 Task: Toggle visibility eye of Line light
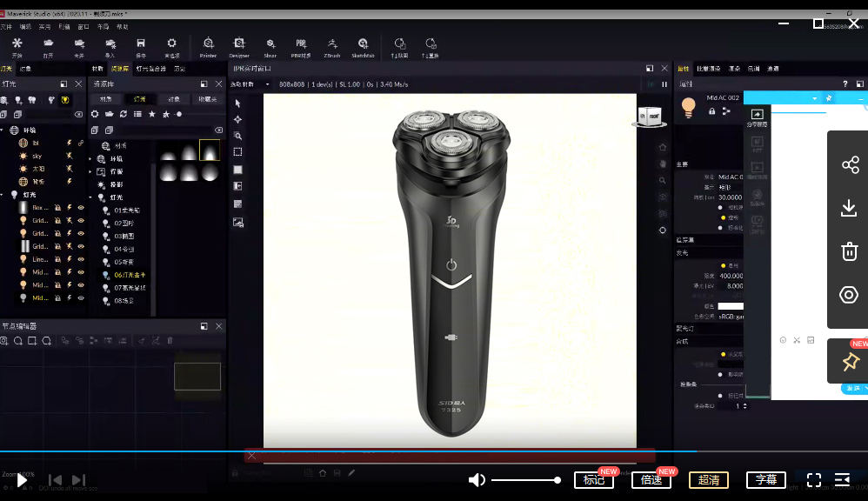click(x=81, y=259)
